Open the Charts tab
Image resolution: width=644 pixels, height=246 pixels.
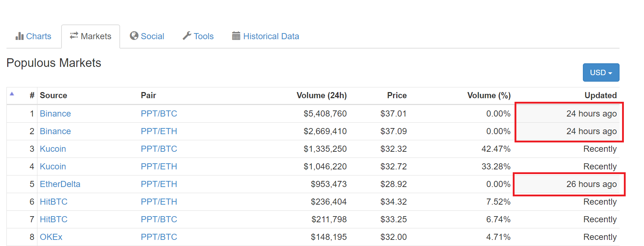click(33, 36)
